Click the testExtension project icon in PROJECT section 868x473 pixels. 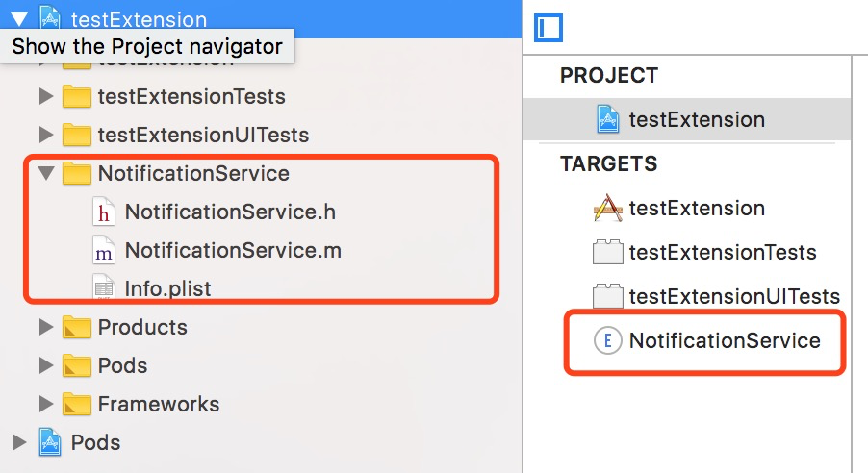click(608, 119)
